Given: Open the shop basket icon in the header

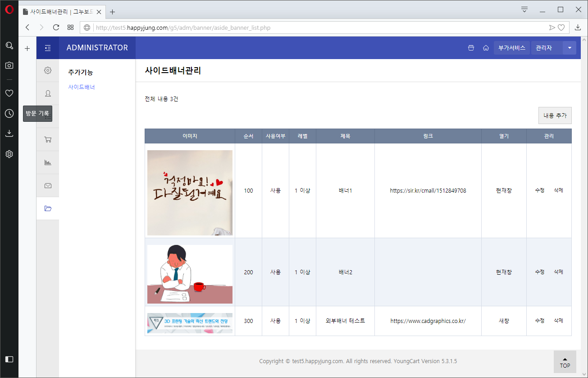Looking at the screenshot, I should pos(470,47).
